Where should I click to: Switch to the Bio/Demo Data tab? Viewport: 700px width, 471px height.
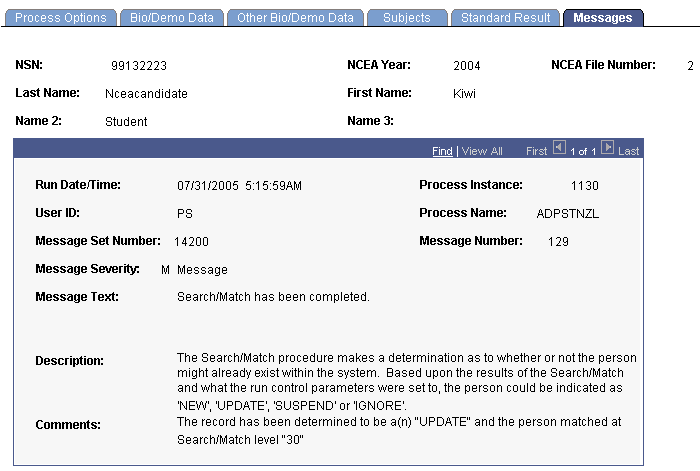(172, 18)
